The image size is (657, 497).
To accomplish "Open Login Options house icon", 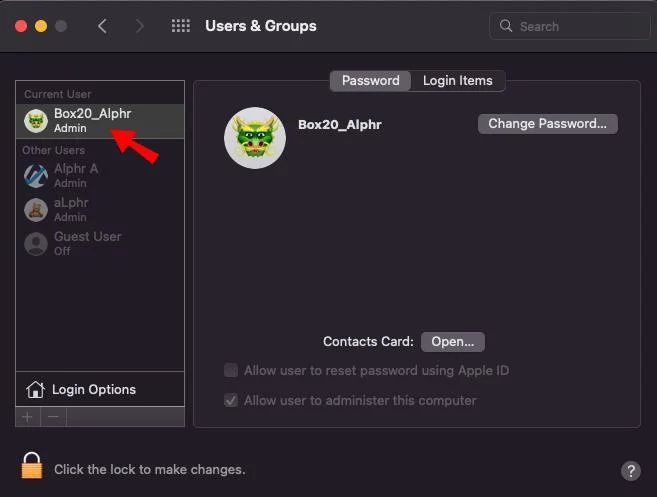I will [x=36, y=390].
